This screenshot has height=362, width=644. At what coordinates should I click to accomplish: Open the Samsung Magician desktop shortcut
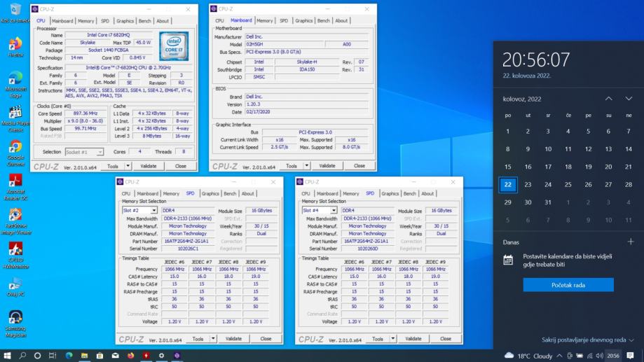(15, 319)
